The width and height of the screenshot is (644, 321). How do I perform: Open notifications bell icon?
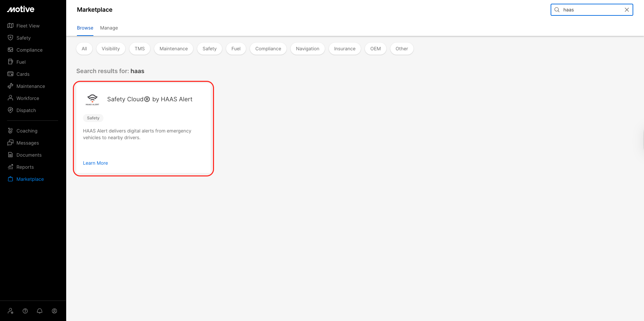coord(40,311)
